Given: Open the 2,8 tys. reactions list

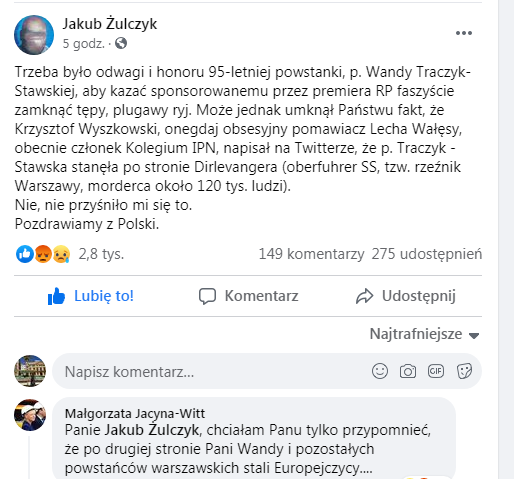Looking at the screenshot, I should [x=101, y=254].
